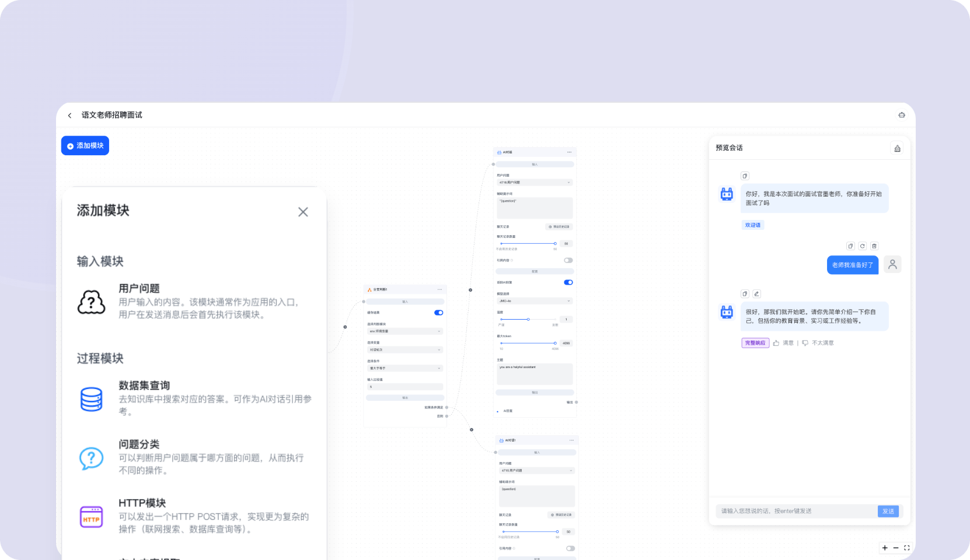Give 满意 thumbs-up feedback on AI reply
The width and height of the screenshot is (970, 560).
[777, 343]
